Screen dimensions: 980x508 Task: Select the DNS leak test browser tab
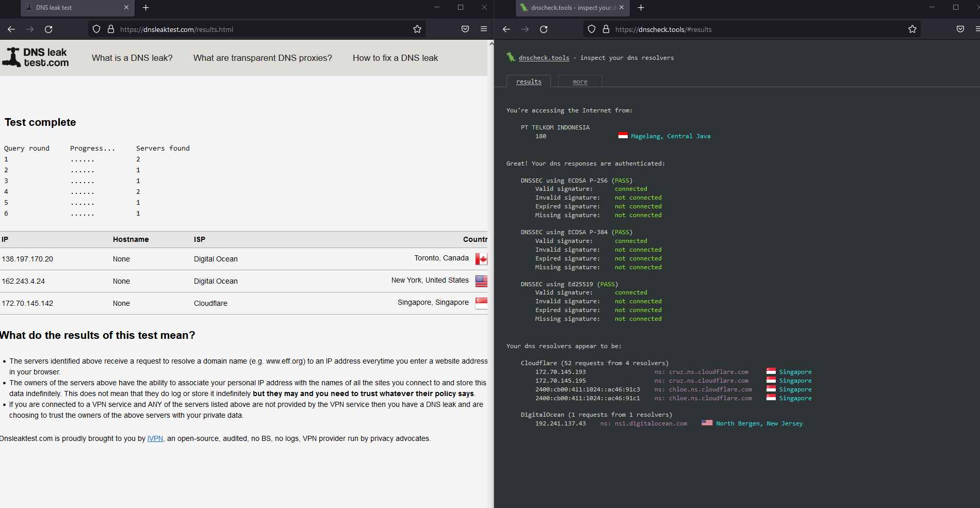pyautogui.click(x=77, y=8)
